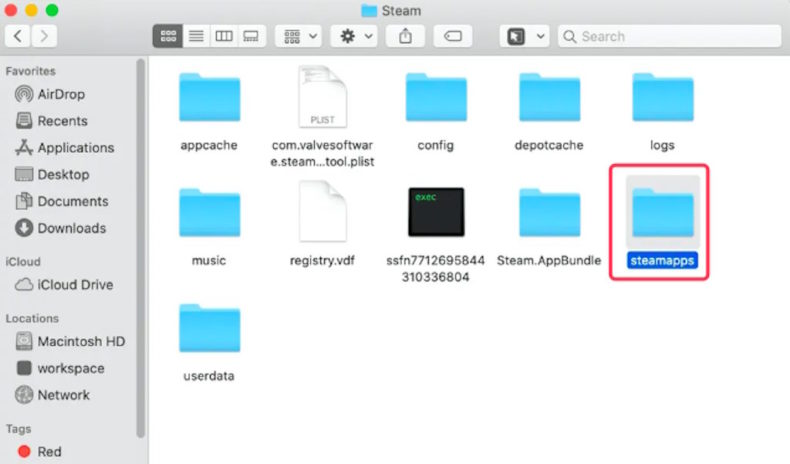Switch to list view

point(196,36)
